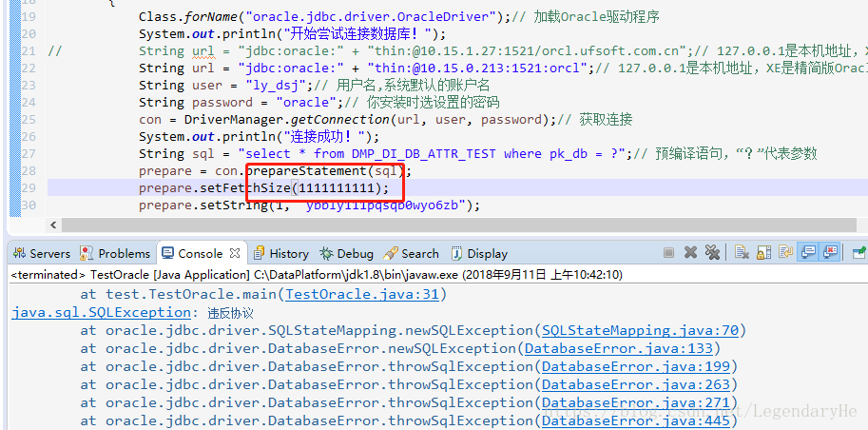This screenshot has width=868, height=430.
Task: Switch to the Debug tab
Action: pos(347,253)
